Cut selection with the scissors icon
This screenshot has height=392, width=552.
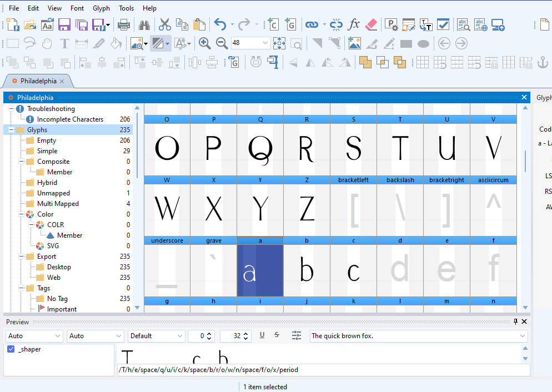pyautogui.click(x=165, y=25)
